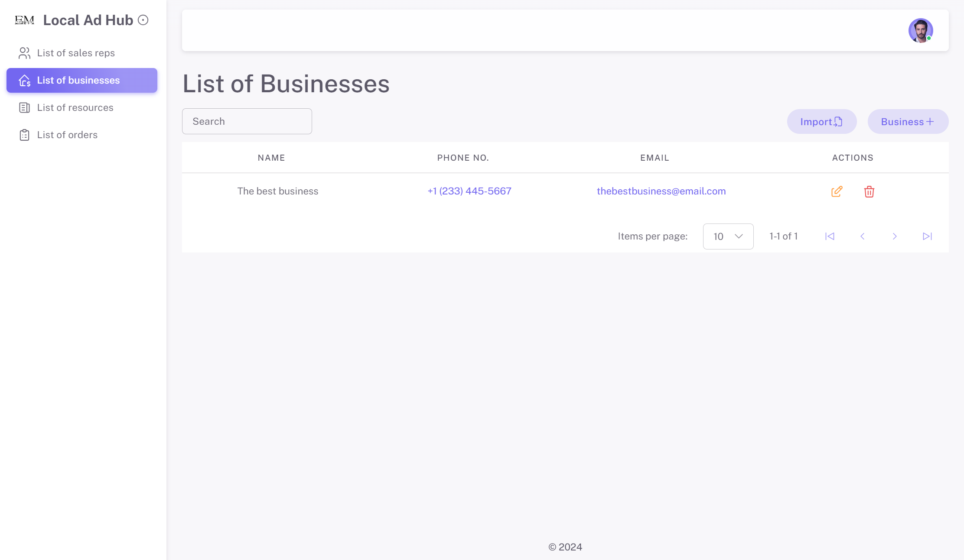Go to previous page arrow
This screenshot has width=964, height=560.
[x=862, y=236]
